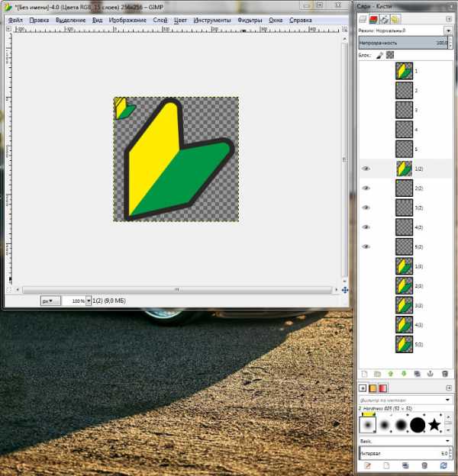Switch to the Layers tab icon
Viewport: 458px width, 476px height.
[363, 19]
